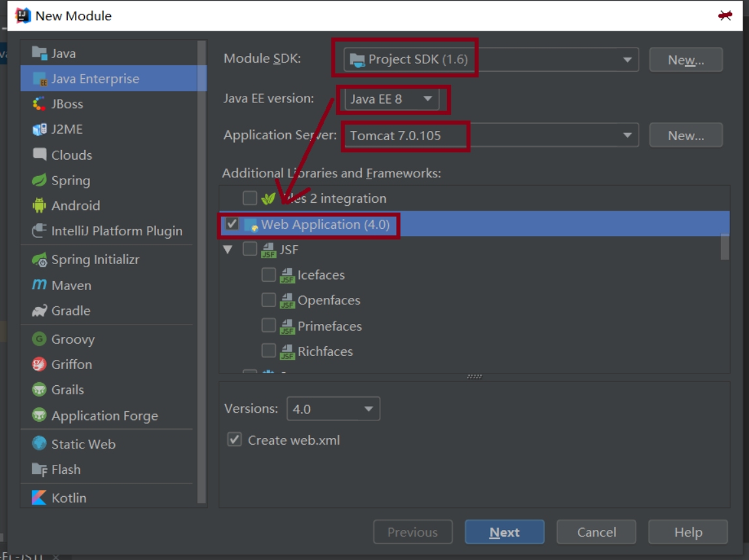Click the frameworks list vertical scrollbar
The width and height of the screenshot is (749, 560).
coord(725,247)
